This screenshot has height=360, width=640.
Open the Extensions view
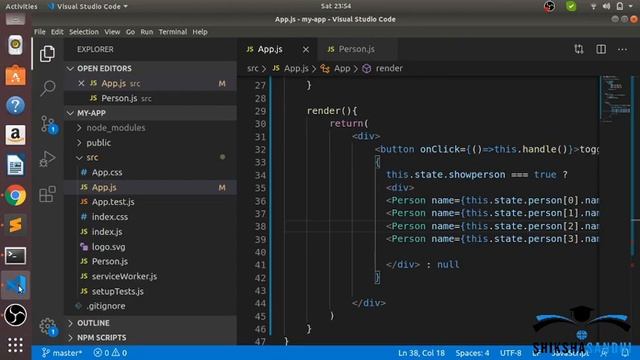(47, 194)
